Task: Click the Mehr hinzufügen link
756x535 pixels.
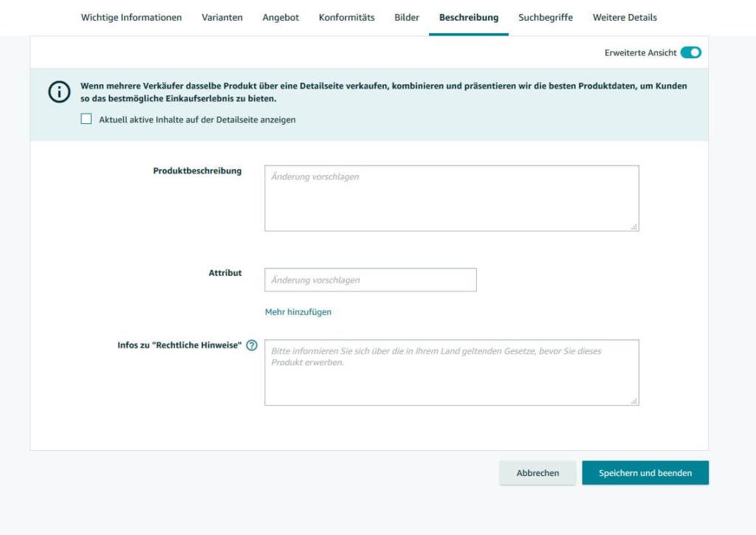Action: pyautogui.click(x=298, y=312)
